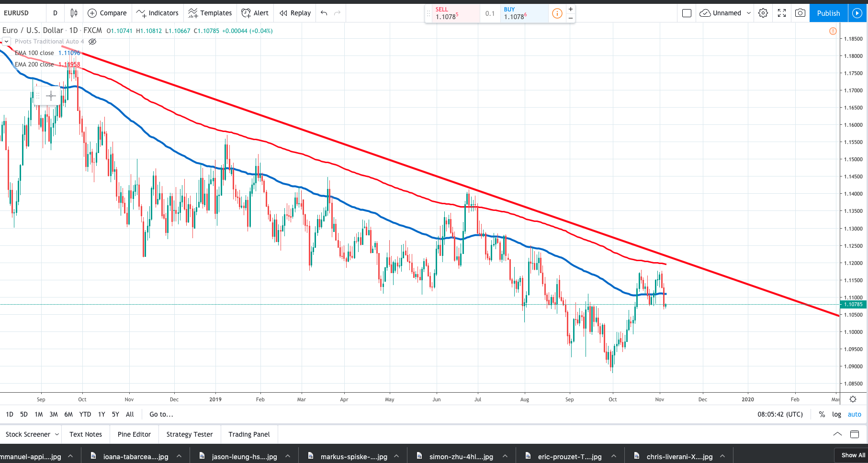Collapse the indicator legend chevron
868x463 pixels.
point(6,42)
